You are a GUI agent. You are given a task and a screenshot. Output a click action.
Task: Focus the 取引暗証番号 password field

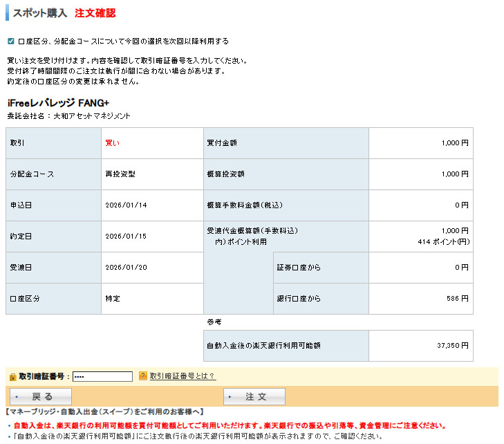[102, 377]
